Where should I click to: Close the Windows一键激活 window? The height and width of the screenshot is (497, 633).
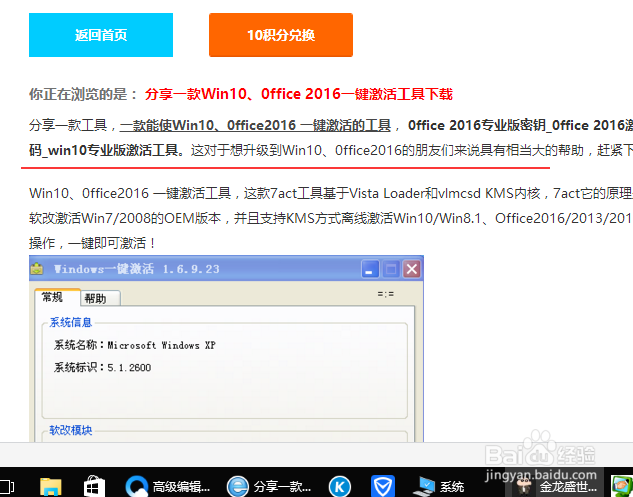[x=412, y=269]
